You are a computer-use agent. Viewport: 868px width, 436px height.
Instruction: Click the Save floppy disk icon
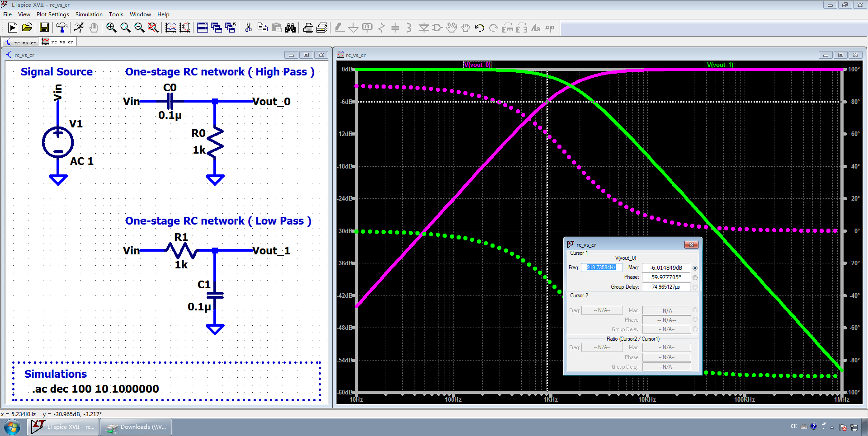(x=44, y=28)
